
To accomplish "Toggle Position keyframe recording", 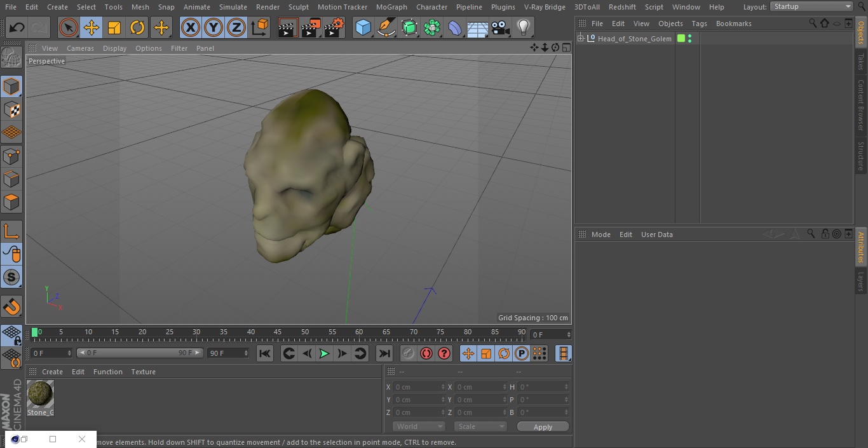I will pyautogui.click(x=468, y=353).
